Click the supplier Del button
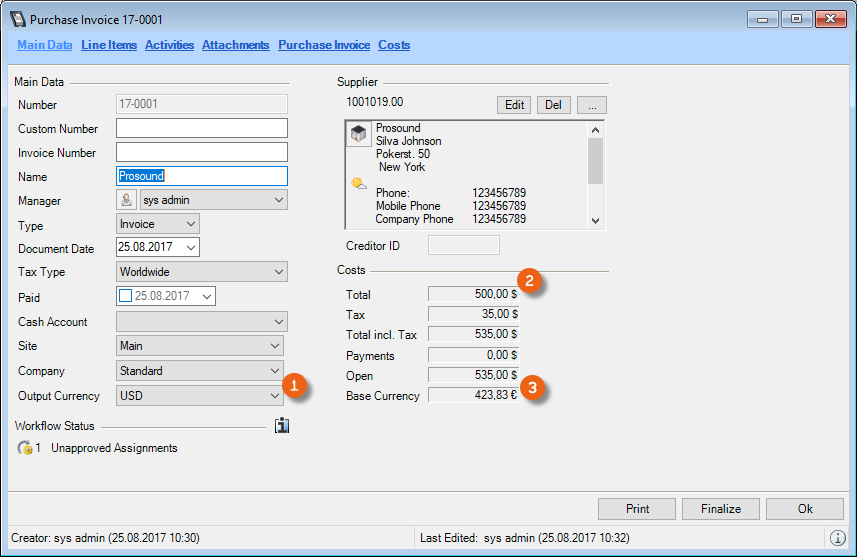This screenshot has height=557, width=857. pyautogui.click(x=554, y=105)
